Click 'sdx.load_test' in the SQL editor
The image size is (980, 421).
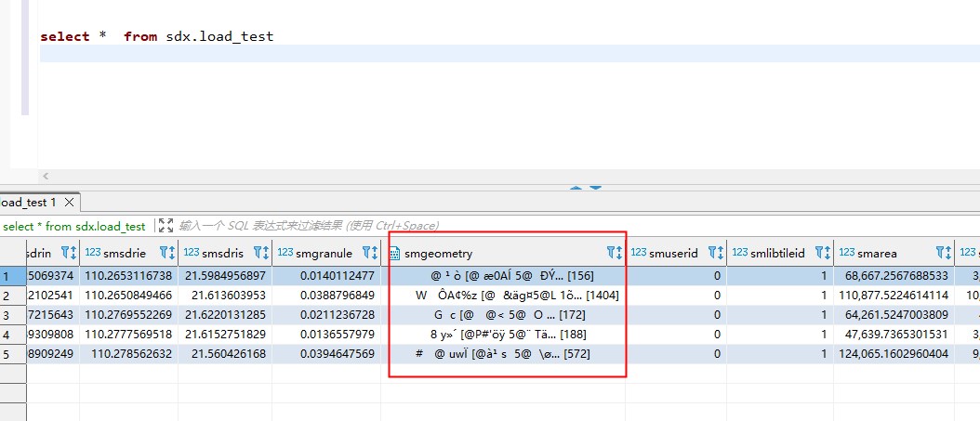pos(220,36)
